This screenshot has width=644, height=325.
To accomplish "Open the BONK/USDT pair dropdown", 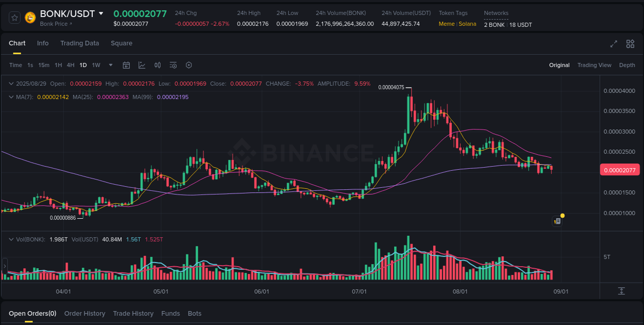I will [101, 13].
